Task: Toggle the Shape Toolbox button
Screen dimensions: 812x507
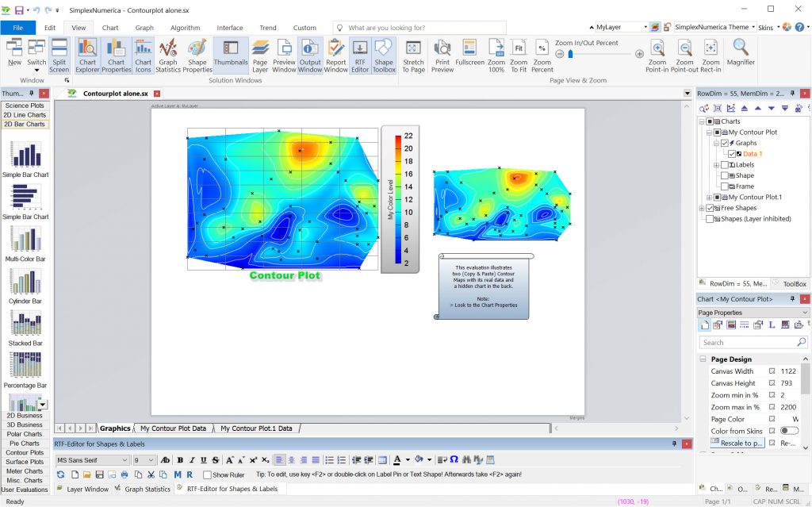Action: [384, 56]
